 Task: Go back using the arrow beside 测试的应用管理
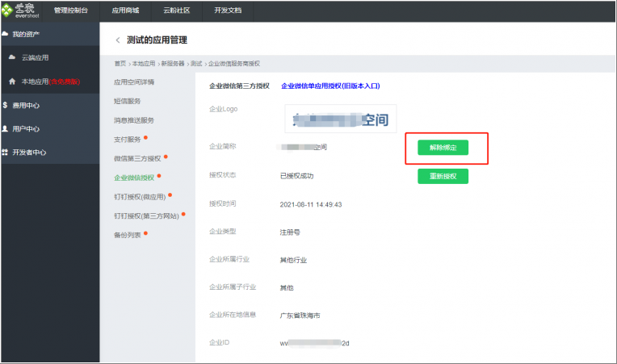tap(117, 40)
